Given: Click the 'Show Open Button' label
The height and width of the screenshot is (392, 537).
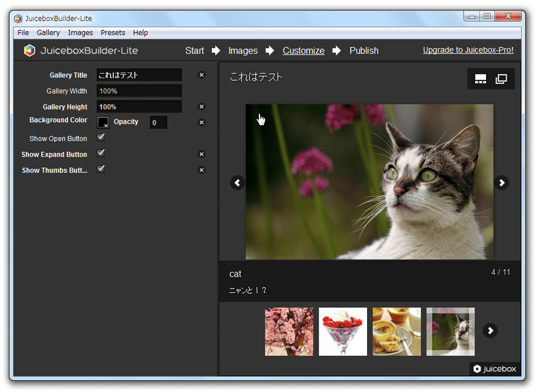Looking at the screenshot, I should (x=58, y=138).
